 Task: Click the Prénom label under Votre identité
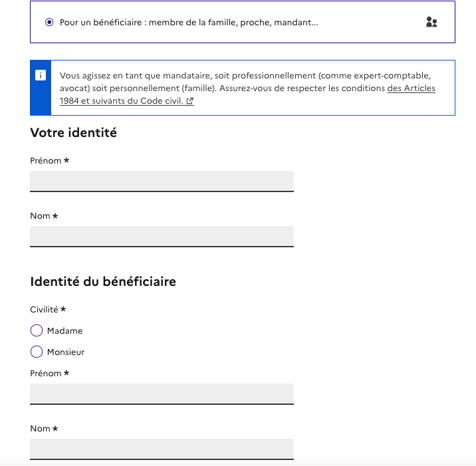point(46,161)
